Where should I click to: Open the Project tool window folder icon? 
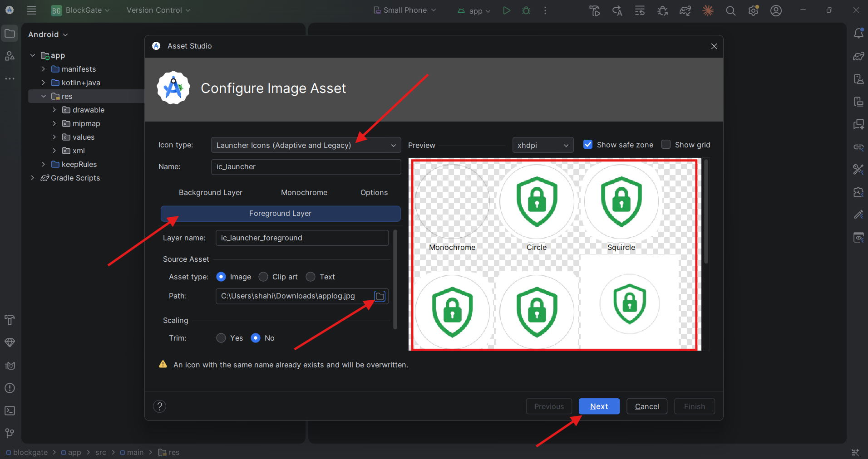pyautogui.click(x=10, y=34)
